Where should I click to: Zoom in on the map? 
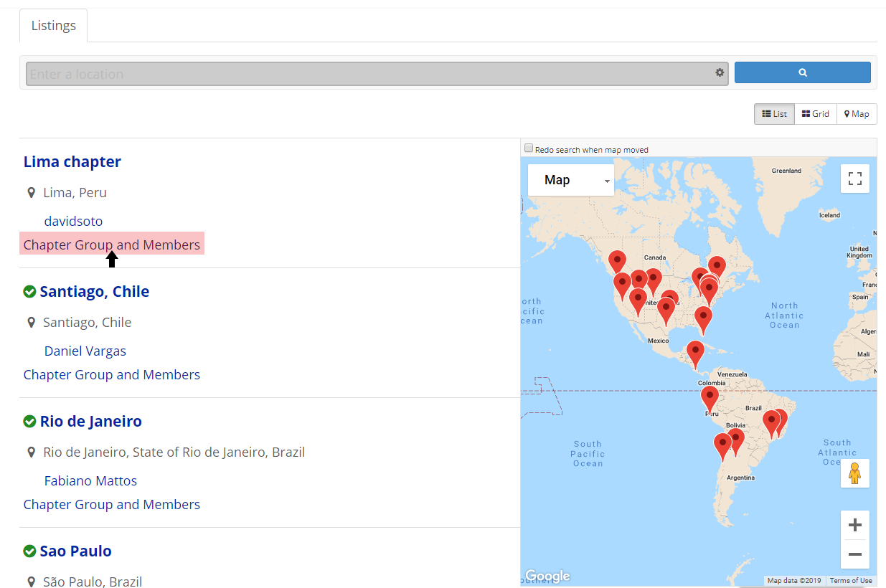[x=855, y=525]
